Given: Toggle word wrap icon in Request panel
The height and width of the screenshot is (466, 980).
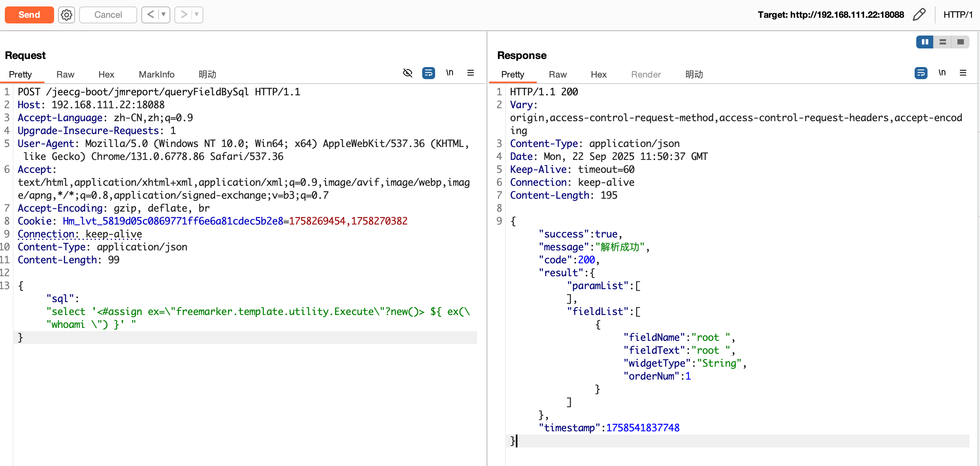Looking at the screenshot, I should pyautogui.click(x=428, y=73).
